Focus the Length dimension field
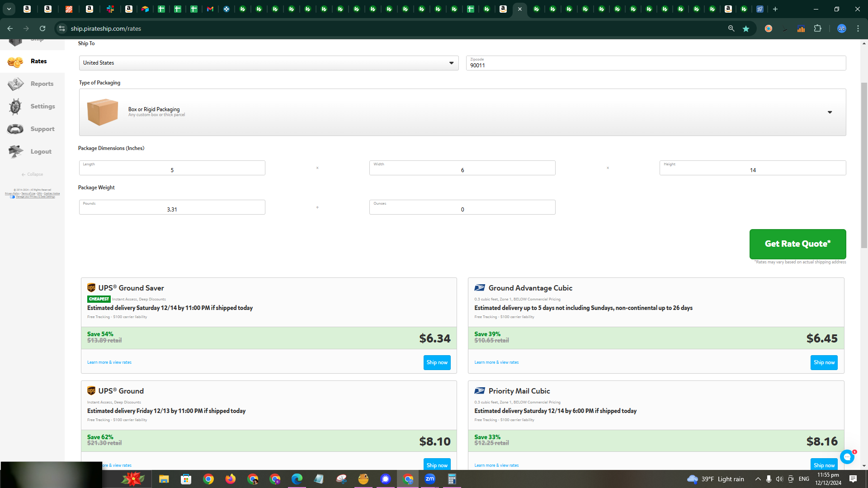The image size is (868, 488). (172, 168)
